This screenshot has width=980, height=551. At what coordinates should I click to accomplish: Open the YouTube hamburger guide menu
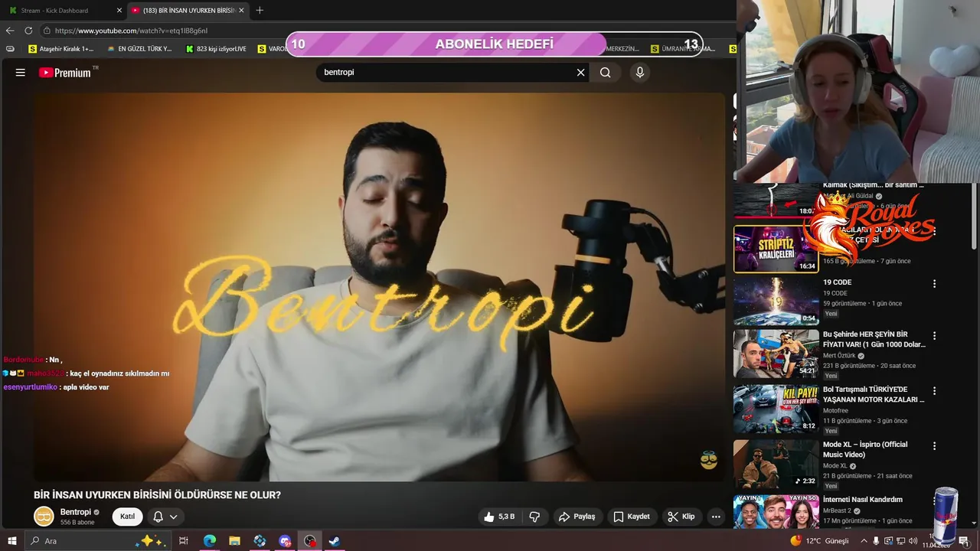21,73
